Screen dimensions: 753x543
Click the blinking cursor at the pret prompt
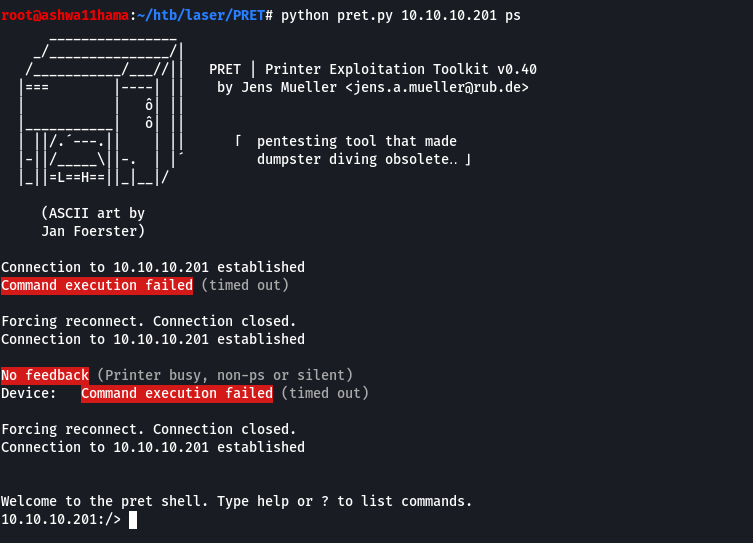133,519
